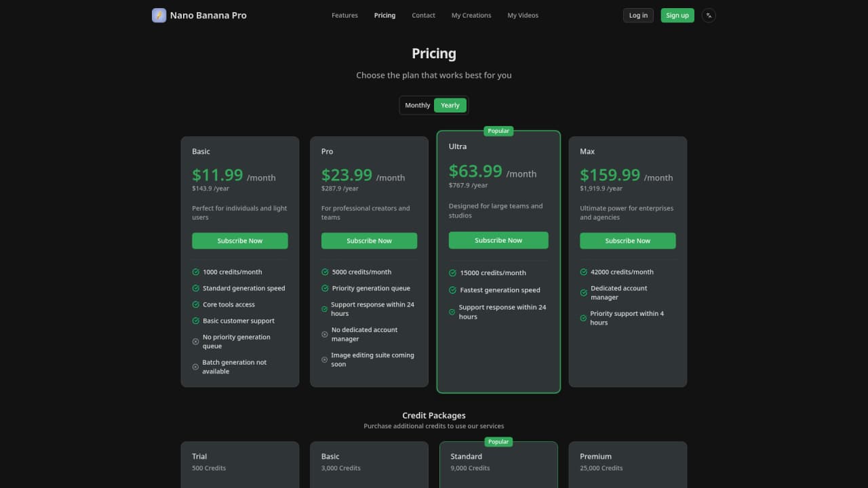The height and width of the screenshot is (488, 868).
Task: Click the $159.99 price on the Max plan
Action: coord(610,175)
